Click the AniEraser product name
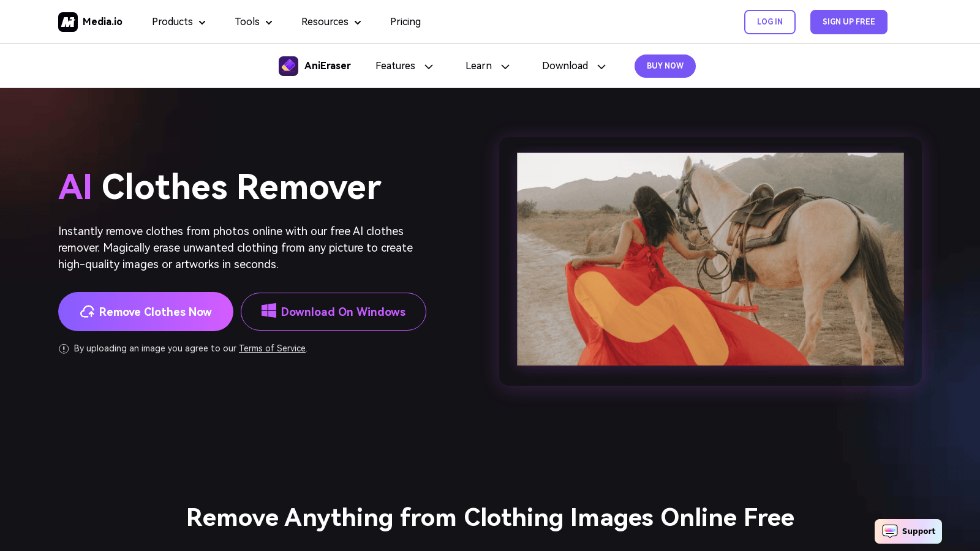980x551 pixels. point(328,66)
